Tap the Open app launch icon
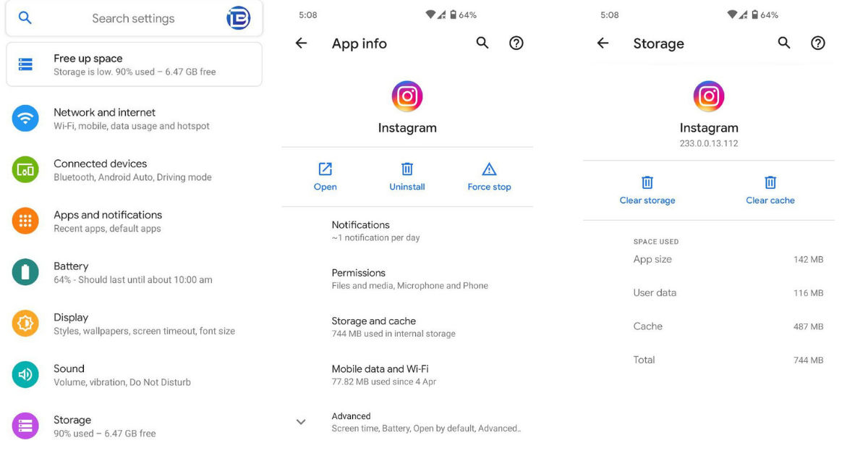868x456 pixels. click(x=325, y=169)
